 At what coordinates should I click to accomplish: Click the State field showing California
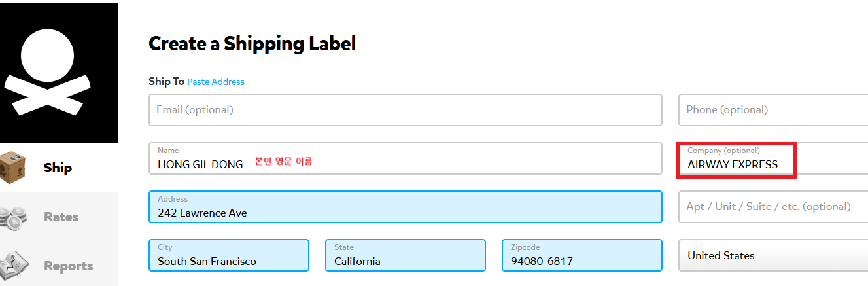click(x=405, y=256)
